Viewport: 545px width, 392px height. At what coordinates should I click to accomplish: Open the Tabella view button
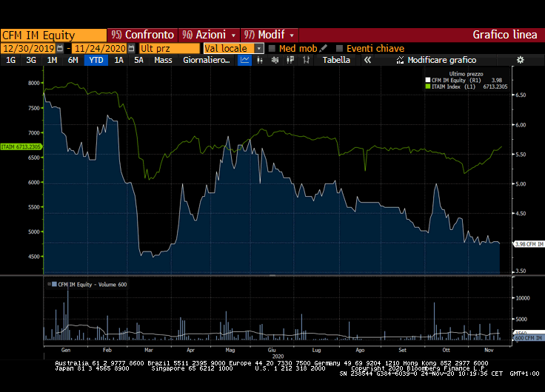[336, 60]
